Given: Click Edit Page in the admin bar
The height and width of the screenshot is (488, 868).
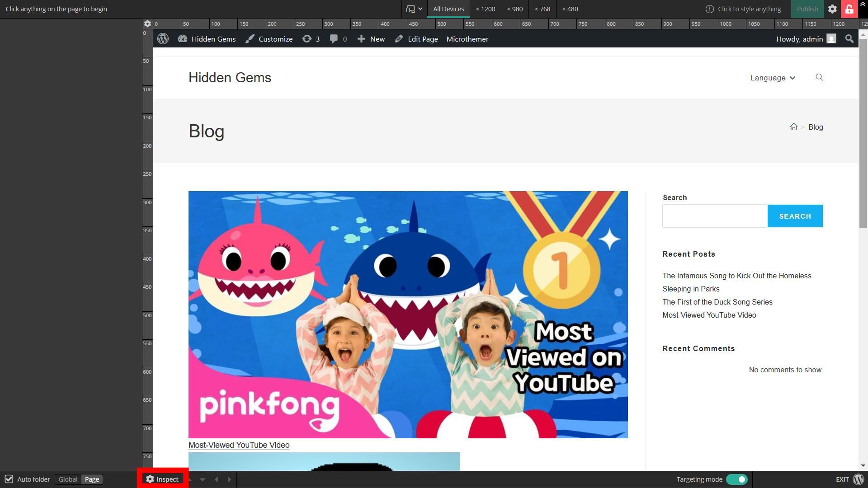Looking at the screenshot, I should (416, 39).
